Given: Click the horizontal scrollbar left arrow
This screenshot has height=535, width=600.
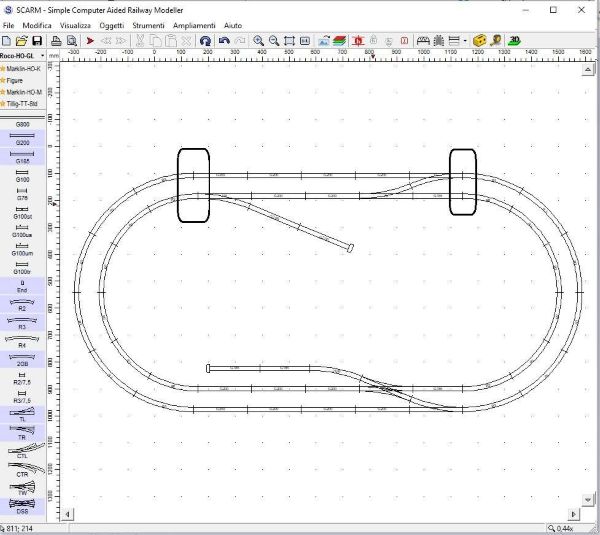Looking at the screenshot, I should tap(68, 514).
